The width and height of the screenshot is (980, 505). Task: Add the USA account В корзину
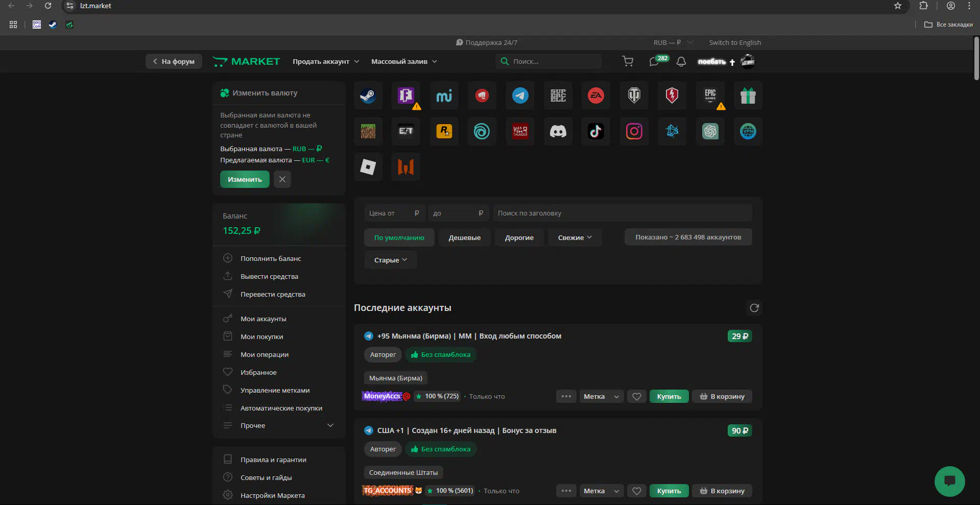pos(722,491)
